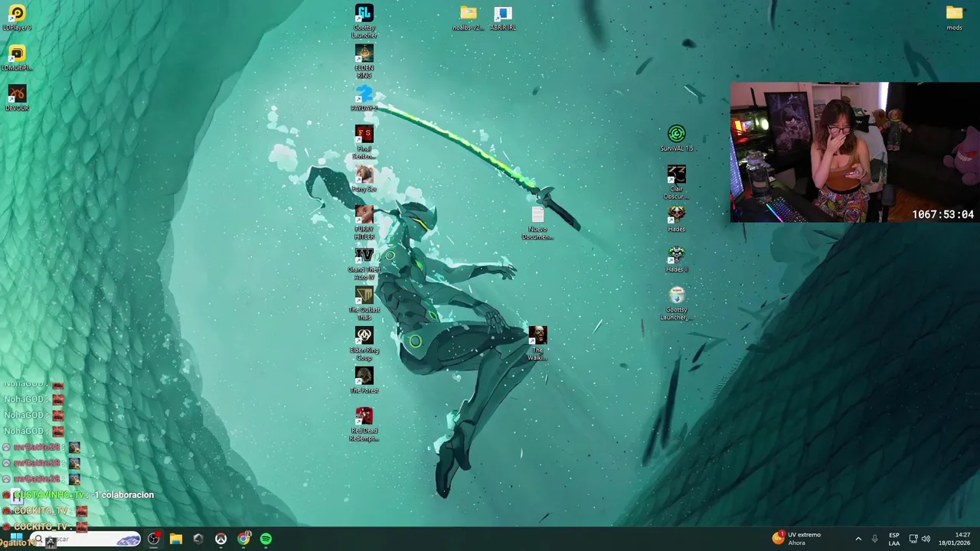
Task: Open the volume tray control
Action: [926, 539]
